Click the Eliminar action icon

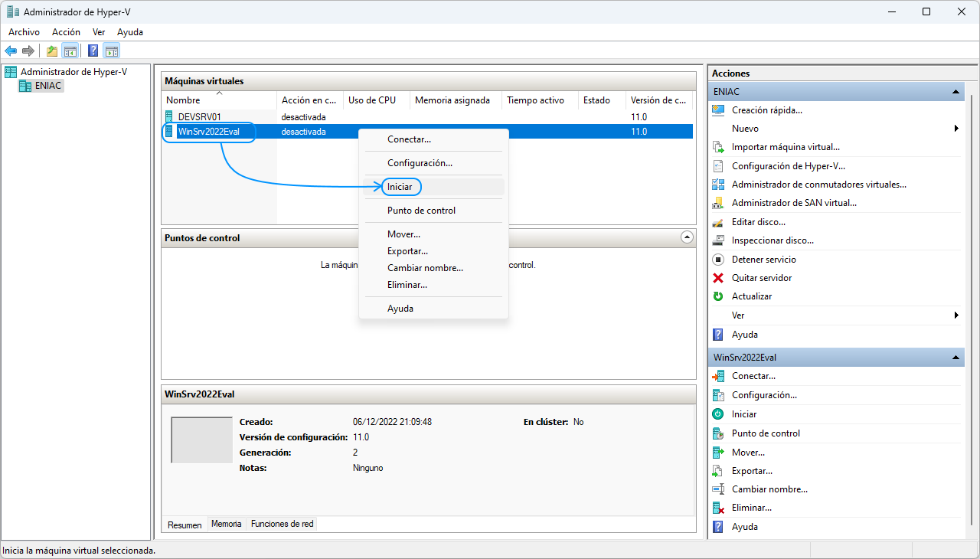pos(718,508)
